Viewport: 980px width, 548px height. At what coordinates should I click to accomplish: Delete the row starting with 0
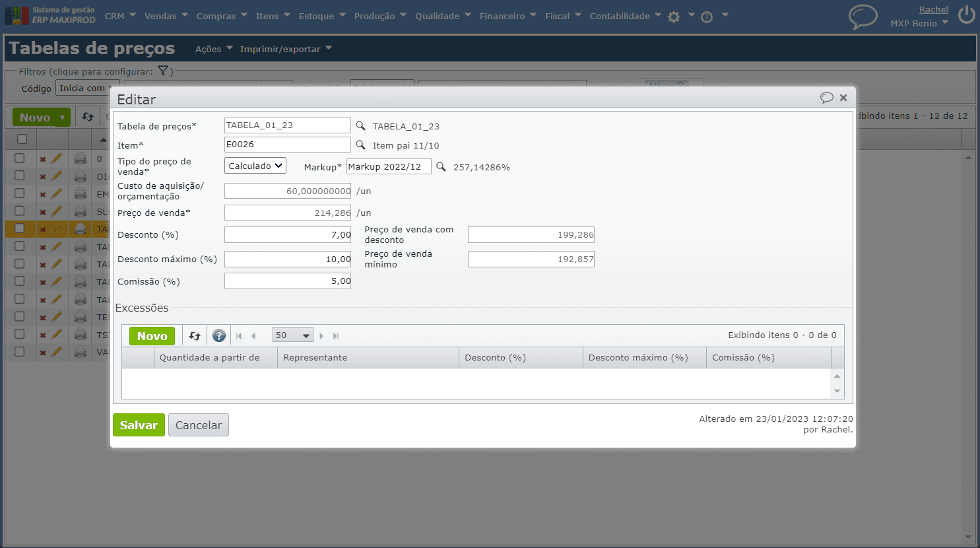click(x=42, y=159)
